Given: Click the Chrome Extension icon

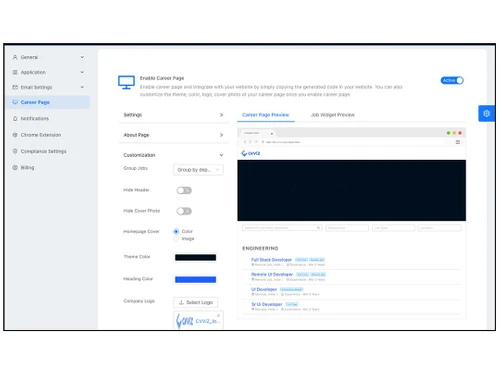Looking at the screenshot, I should [x=15, y=135].
